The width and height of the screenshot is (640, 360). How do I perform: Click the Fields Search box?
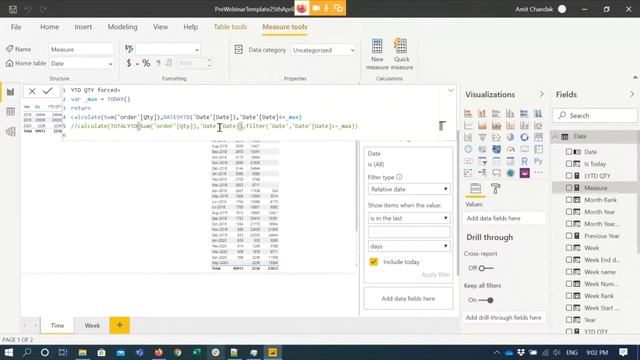(x=595, y=116)
